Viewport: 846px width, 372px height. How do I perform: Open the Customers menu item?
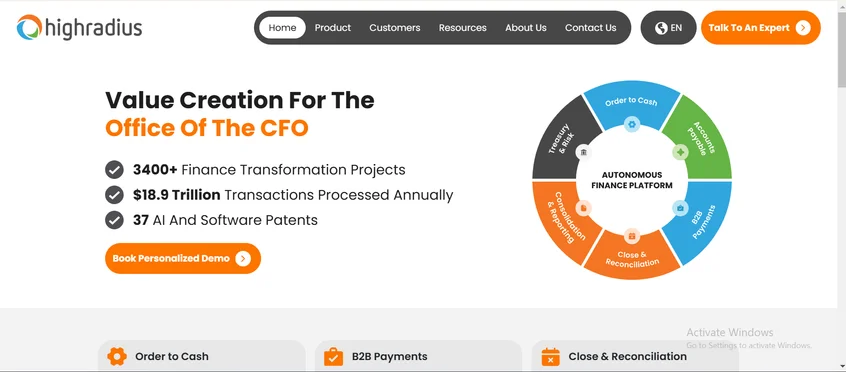(394, 28)
